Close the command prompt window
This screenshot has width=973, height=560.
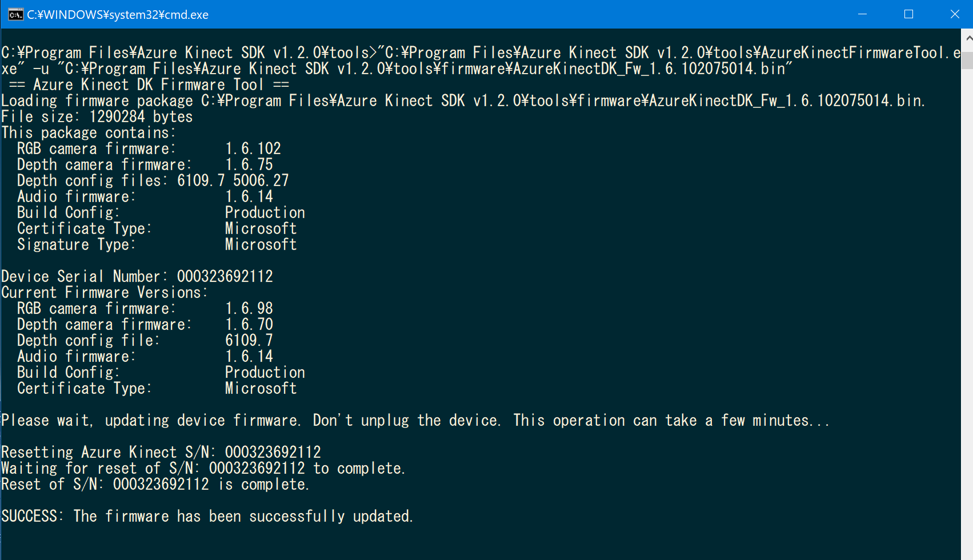[955, 14]
